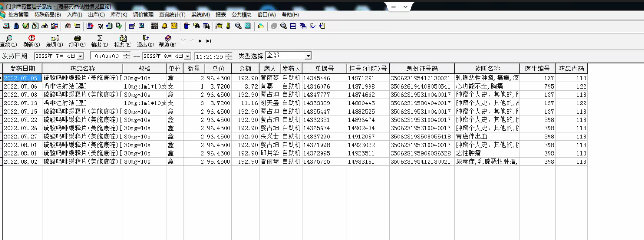
Task: Click the 打印 print button
Action: pos(77,41)
